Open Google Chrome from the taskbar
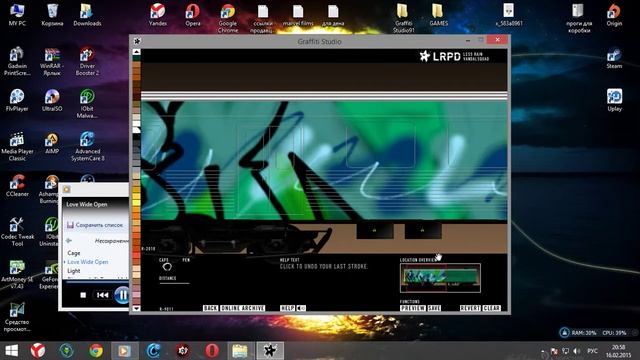Viewport: 640px width, 360px height. point(96,351)
